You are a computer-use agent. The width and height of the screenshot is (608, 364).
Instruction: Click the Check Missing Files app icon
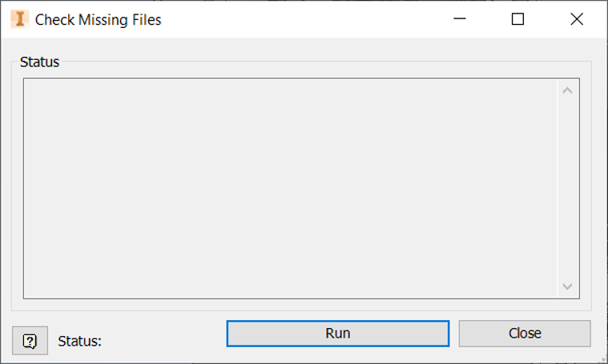20,19
